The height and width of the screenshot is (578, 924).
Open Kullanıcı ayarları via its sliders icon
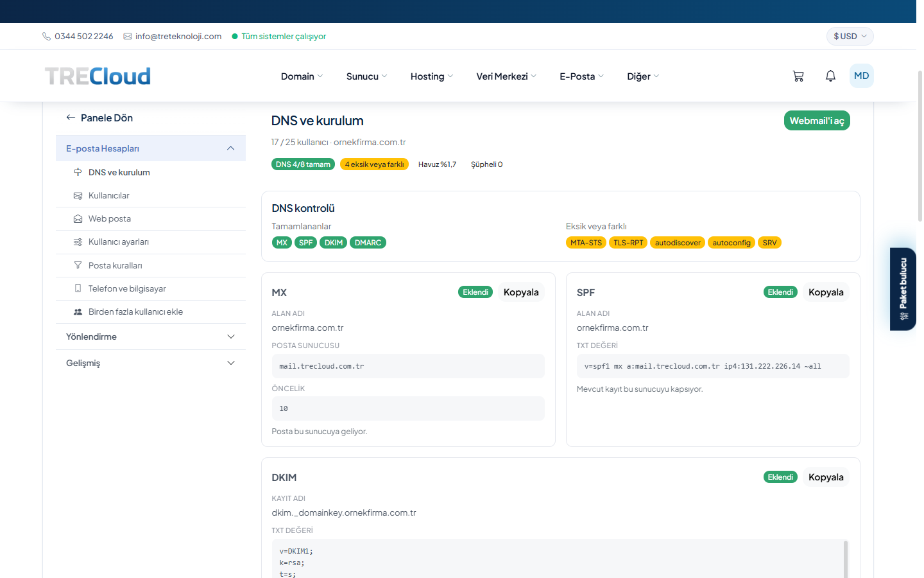click(78, 242)
